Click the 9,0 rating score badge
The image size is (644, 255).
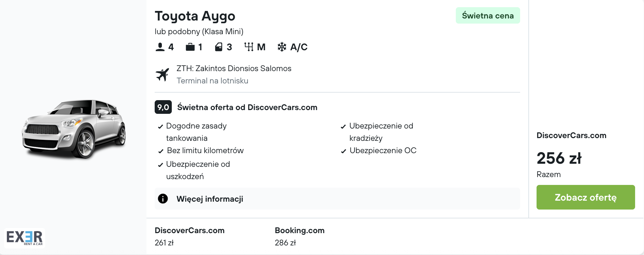[163, 107]
